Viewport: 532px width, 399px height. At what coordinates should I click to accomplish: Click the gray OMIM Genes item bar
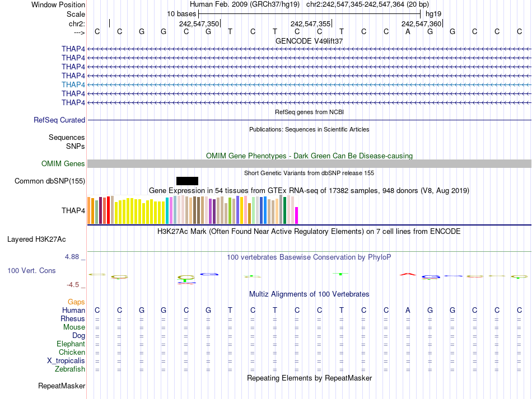[x=310, y=164]
